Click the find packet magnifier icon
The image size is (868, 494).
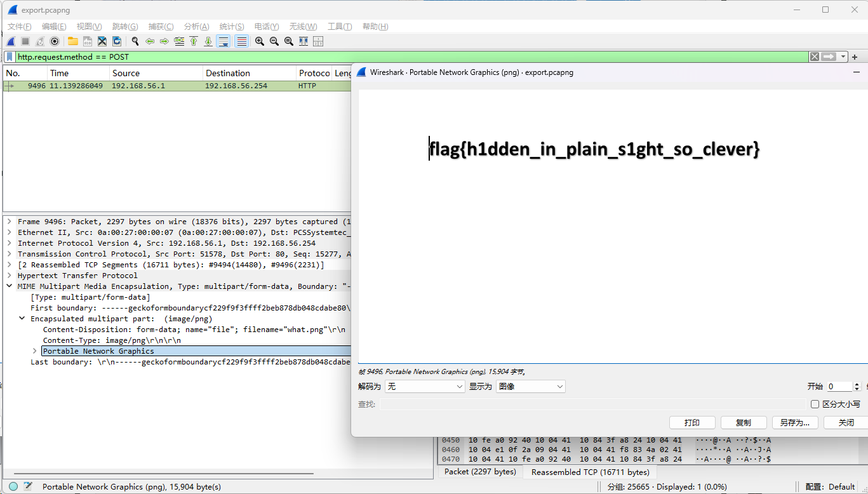(x=135, y=41)
